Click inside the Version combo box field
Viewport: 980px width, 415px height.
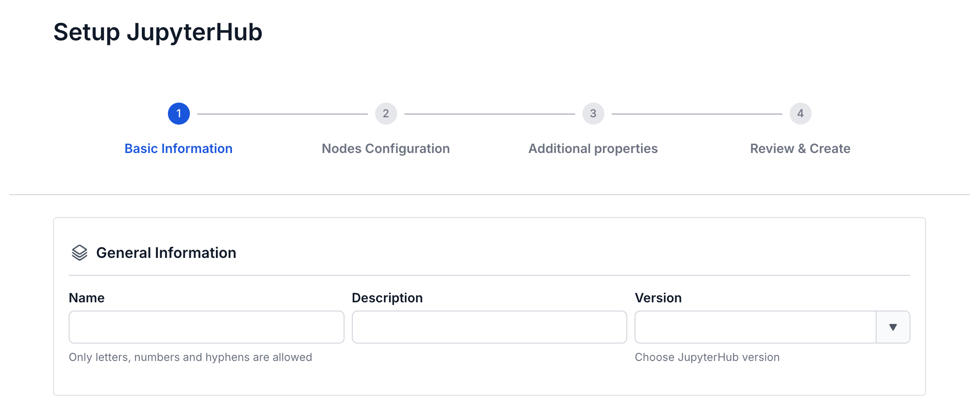[755, 327]
